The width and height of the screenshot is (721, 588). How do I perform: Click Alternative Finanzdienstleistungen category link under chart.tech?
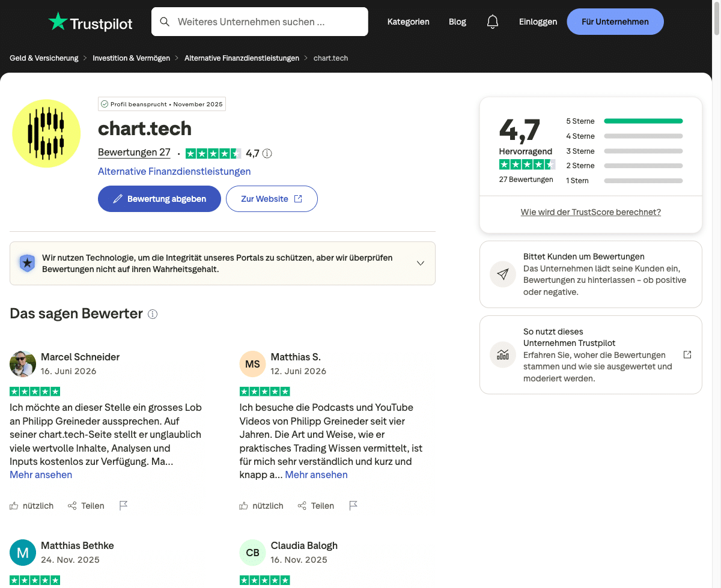coord(174,171)
